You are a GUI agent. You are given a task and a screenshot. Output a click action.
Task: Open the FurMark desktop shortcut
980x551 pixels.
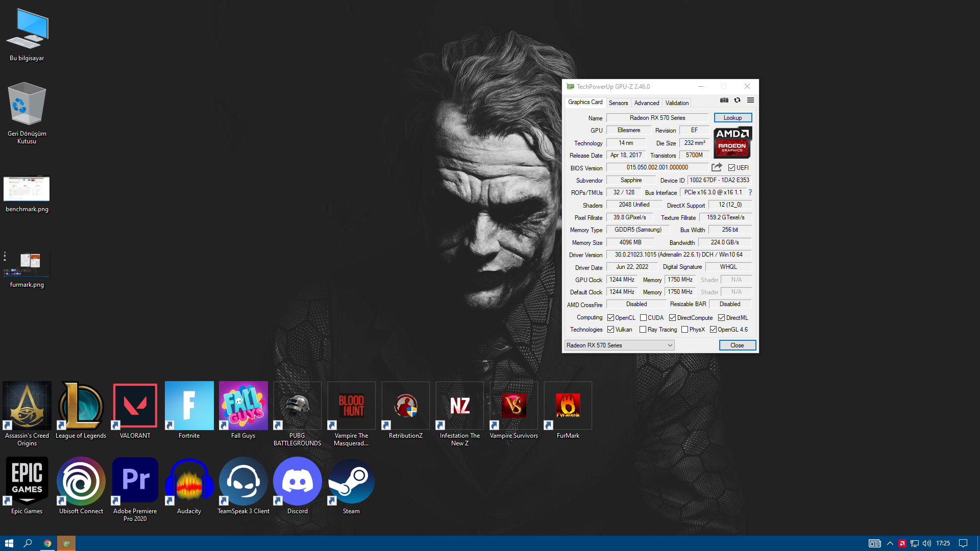(568, 406)
